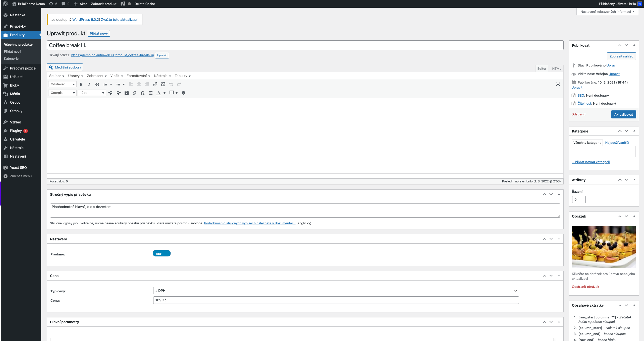Image resolution: width=644 pixels, height=341 pixels.
Task: Click the blockquote icon
Action: [97, 85]
